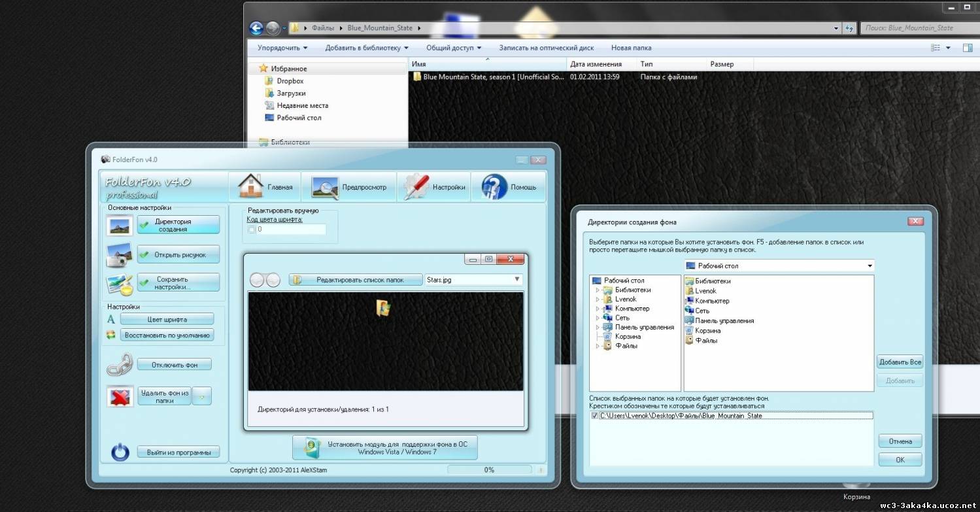Open the Упорядочить menu in Explorer

pos(282,48)
